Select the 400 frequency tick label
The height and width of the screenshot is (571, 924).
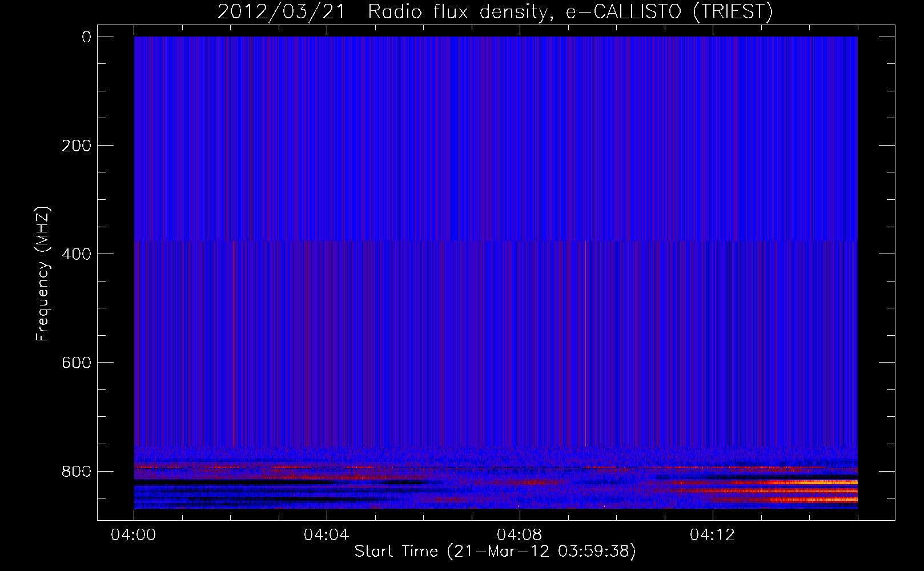tap(77, 255)
